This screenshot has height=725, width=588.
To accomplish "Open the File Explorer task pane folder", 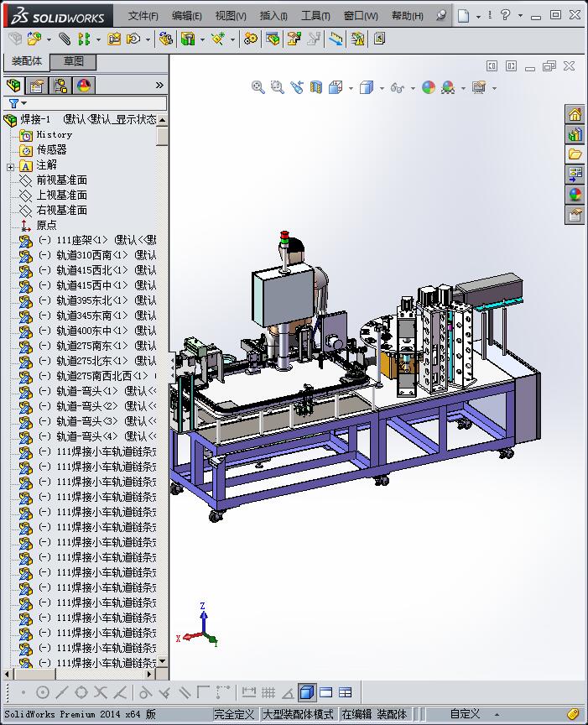I will [x=575, y=154].
